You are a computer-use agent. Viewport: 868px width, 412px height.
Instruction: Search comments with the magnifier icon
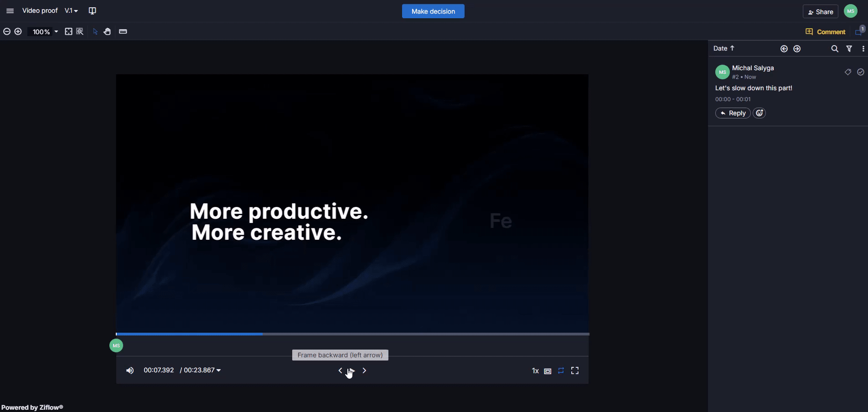pos(834,49)
